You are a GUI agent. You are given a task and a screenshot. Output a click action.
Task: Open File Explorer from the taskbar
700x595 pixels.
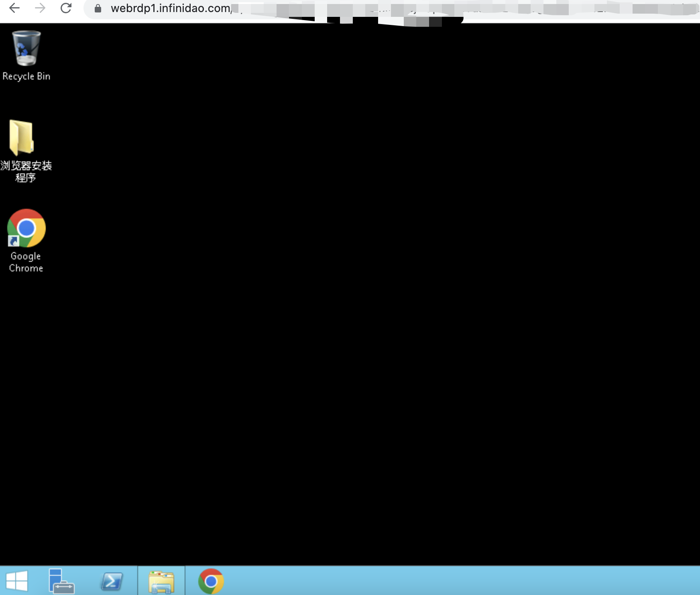pyautogui.click(x=161, y=581)
